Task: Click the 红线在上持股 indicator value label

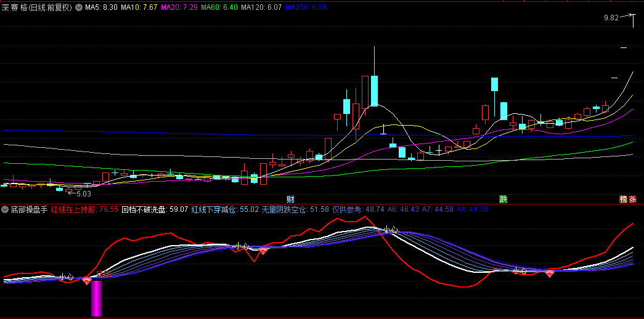Action: (x=84, y=209)
